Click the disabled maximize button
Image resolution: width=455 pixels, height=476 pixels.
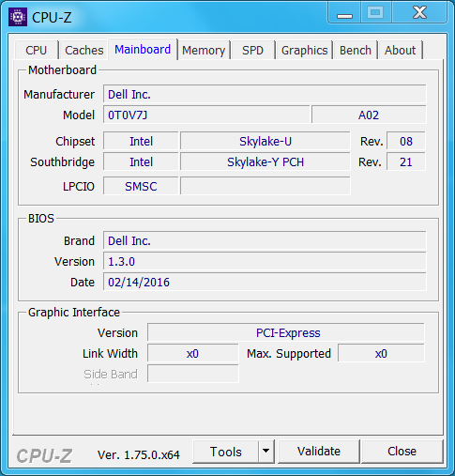375,13
